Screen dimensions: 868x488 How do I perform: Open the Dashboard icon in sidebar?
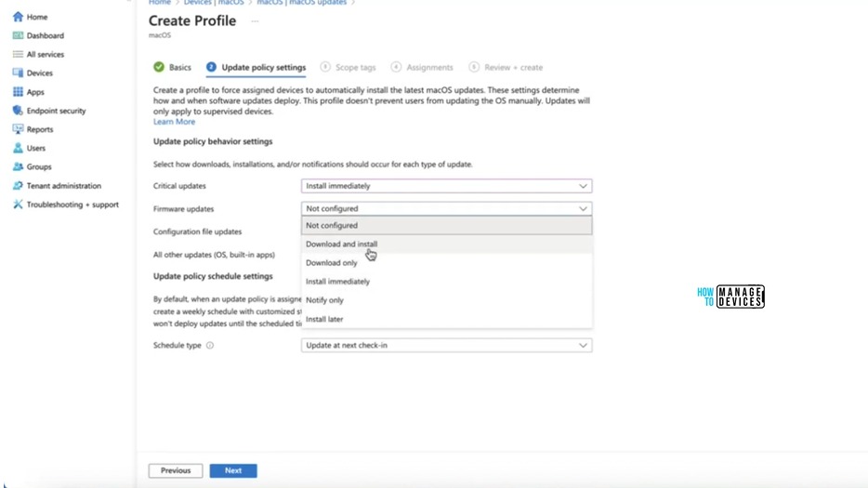18,35
